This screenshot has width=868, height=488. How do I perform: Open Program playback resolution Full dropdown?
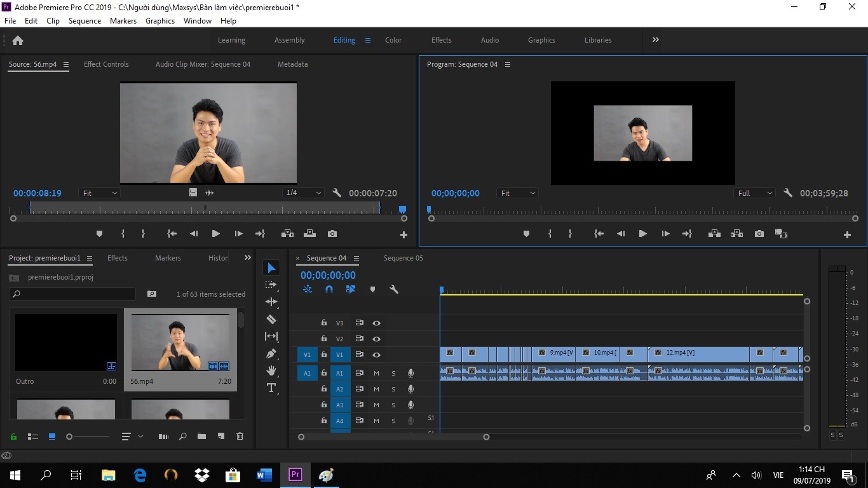[x=755, y=193]
